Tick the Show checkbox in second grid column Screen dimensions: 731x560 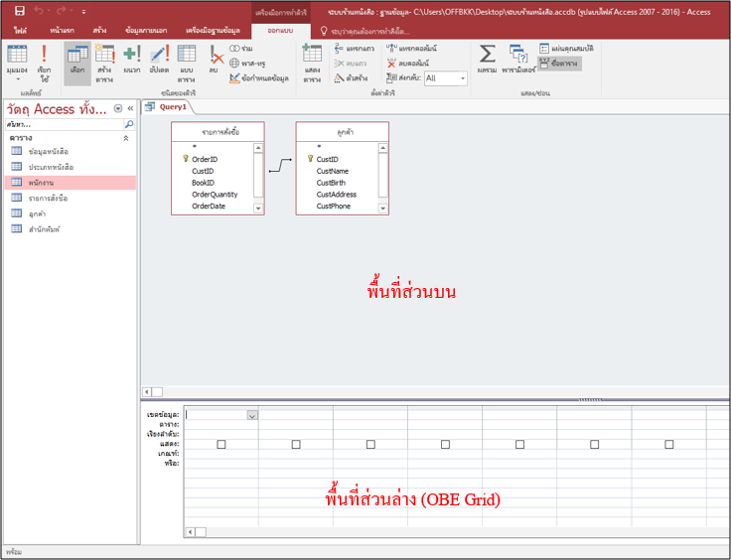pyautogui.click(x=296, y=445)
